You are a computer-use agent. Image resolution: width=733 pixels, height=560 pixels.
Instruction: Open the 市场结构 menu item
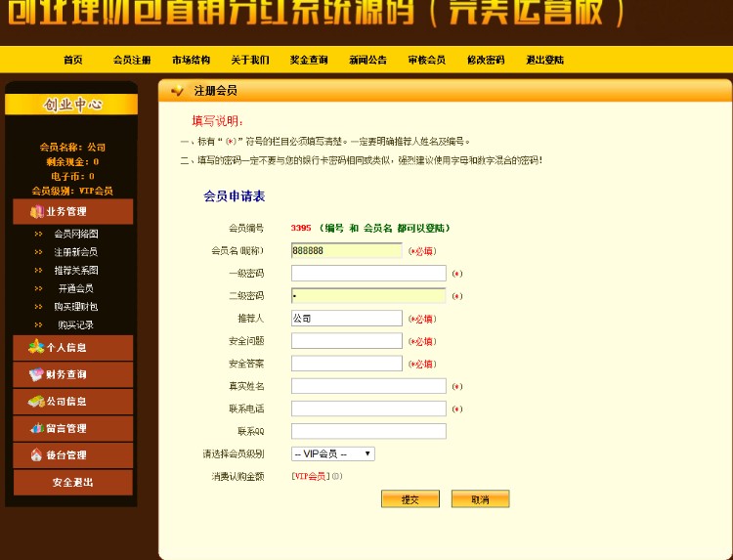[191, 60]
